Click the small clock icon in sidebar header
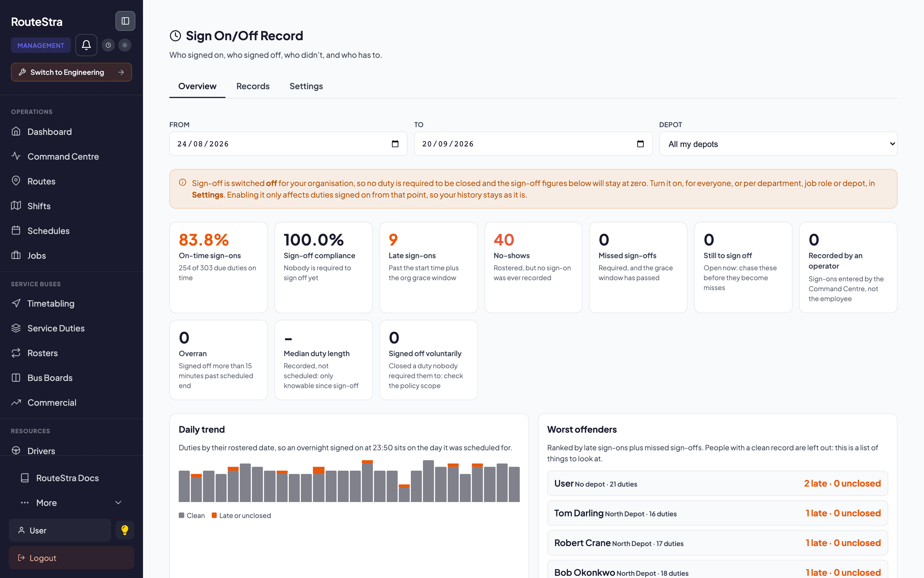This screenshot has width=924, height=578. click(x=108, y=45)
